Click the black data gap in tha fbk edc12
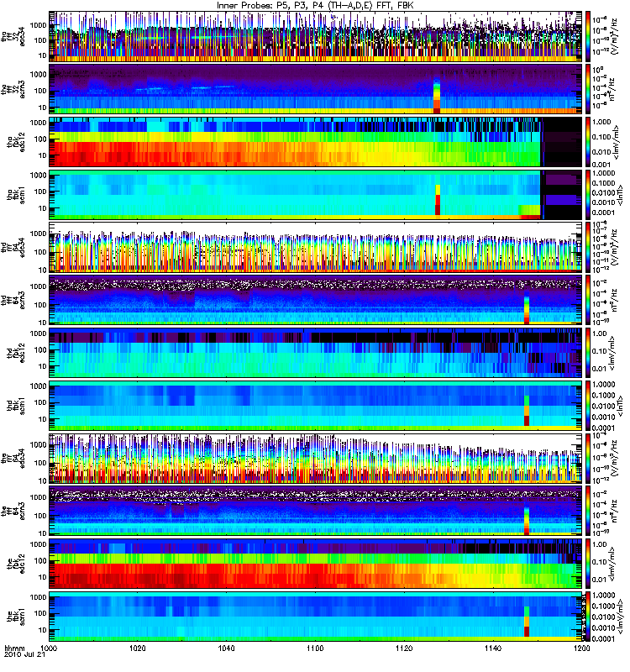 [562, 142]
